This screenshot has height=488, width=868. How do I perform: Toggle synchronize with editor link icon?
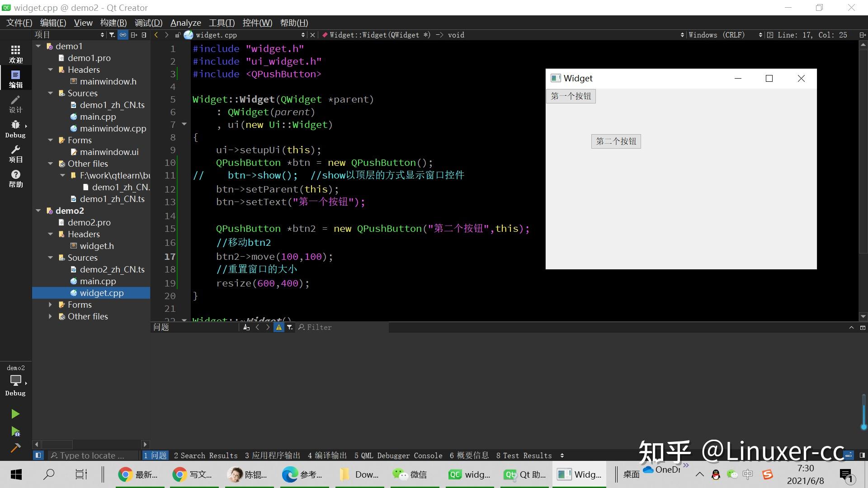coord(123,35)
